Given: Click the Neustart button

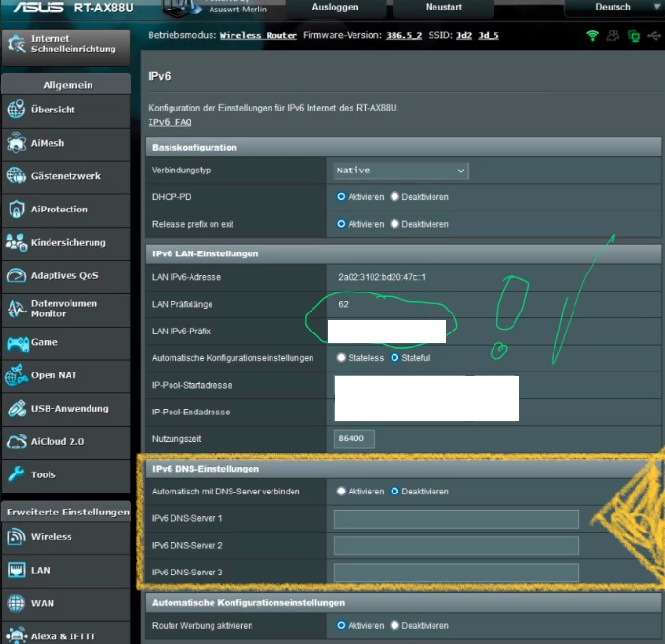Looking at the screenshot, I should (444, 8).
